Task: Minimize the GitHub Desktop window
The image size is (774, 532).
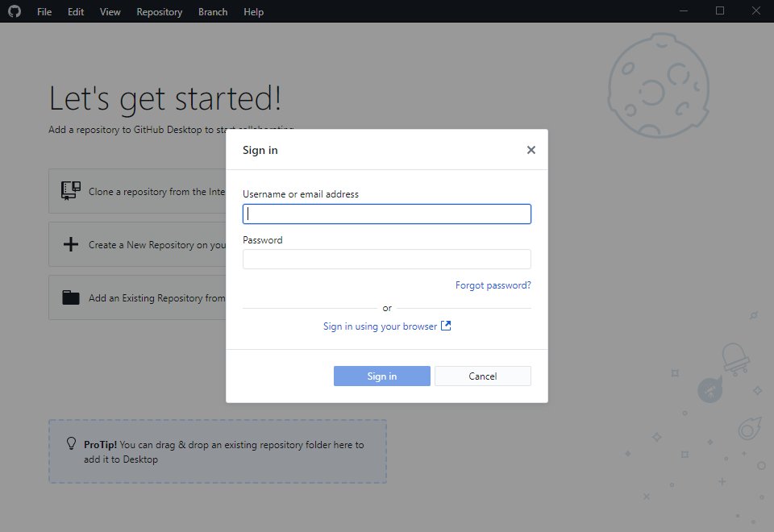Action: click(x=684, y=10)
